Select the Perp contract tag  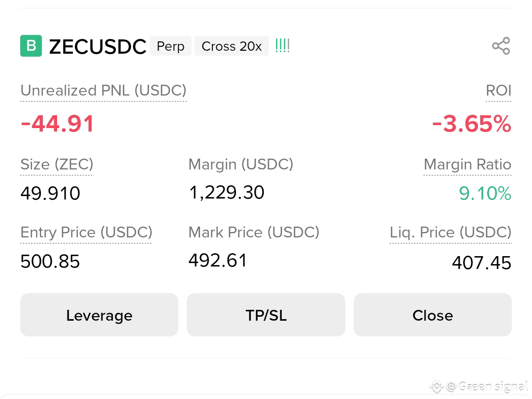(x=170, y=46)
